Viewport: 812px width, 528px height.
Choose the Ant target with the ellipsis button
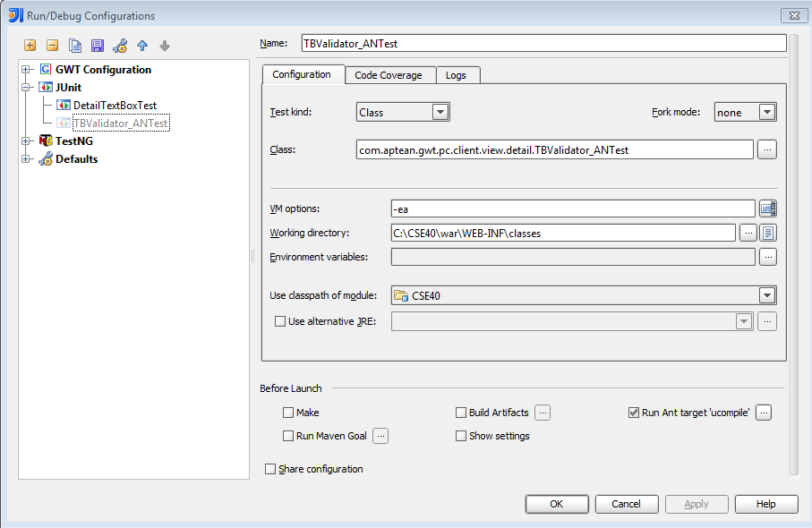[764, 413]
